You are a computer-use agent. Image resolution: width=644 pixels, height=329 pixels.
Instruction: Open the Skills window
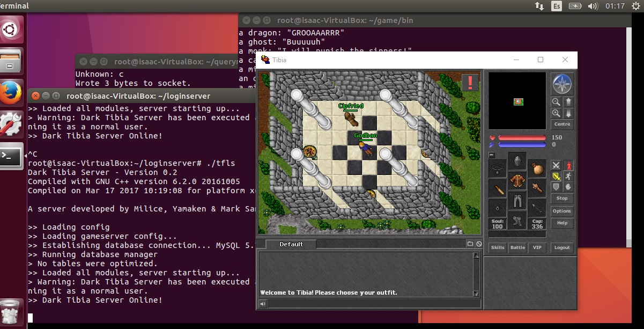498,247
